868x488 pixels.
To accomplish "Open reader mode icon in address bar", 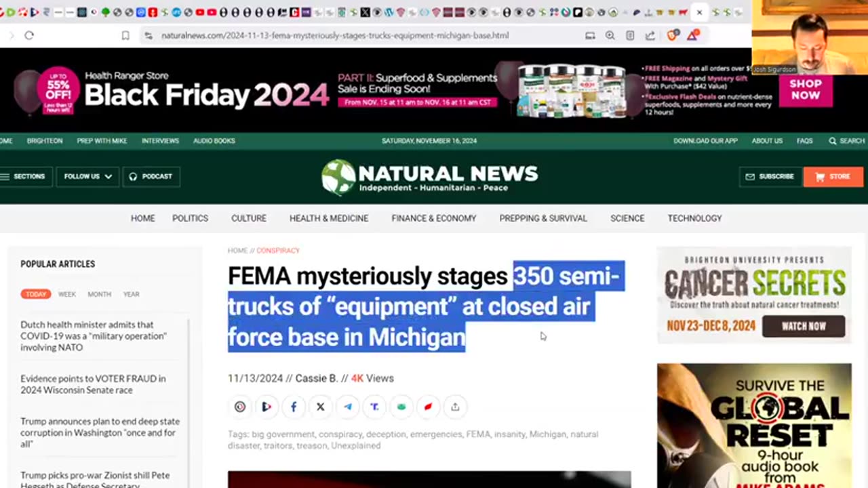I will pyautogui.click(x=630, y=35).
